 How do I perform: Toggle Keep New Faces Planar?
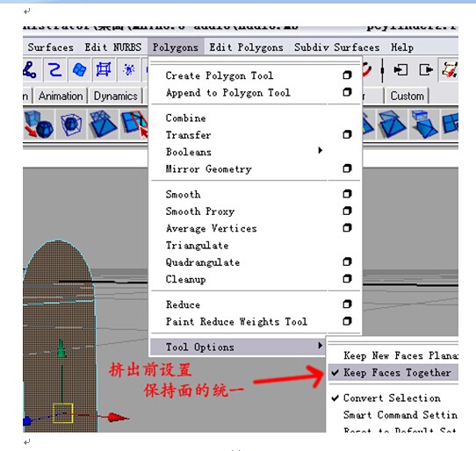pos(400,355)
